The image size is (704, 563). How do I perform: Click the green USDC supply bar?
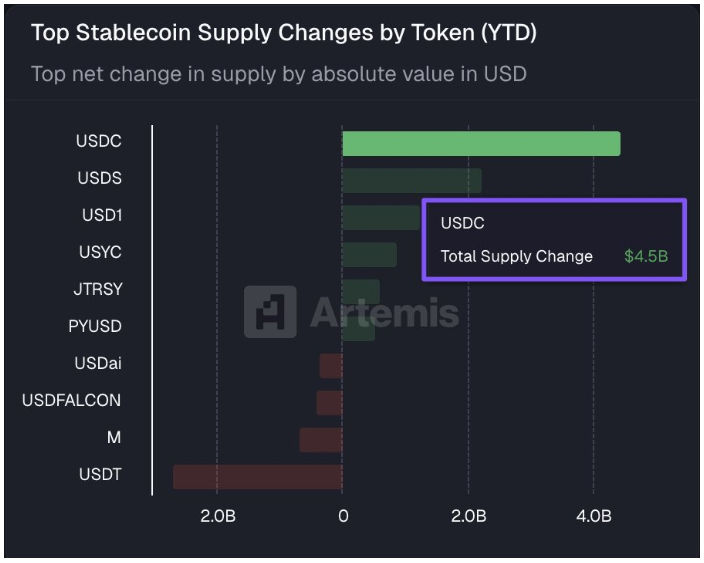[x=481, y=143]
